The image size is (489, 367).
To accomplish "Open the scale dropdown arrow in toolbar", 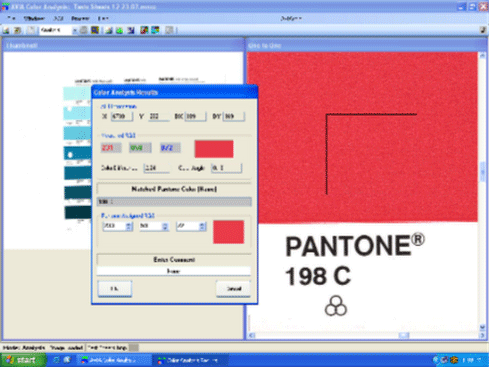I will tap(75, 30).
